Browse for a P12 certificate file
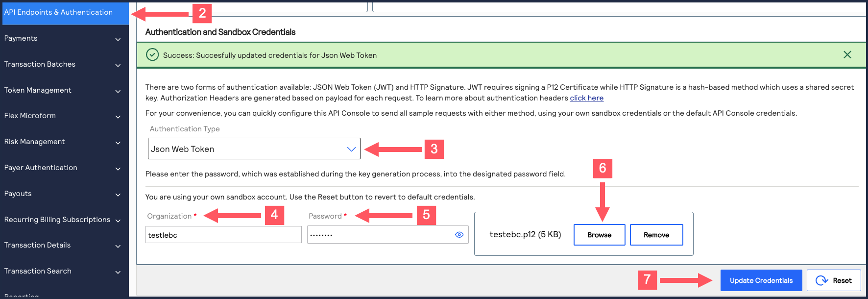Viewport: 868px width, 299px height. click(599, 235)
